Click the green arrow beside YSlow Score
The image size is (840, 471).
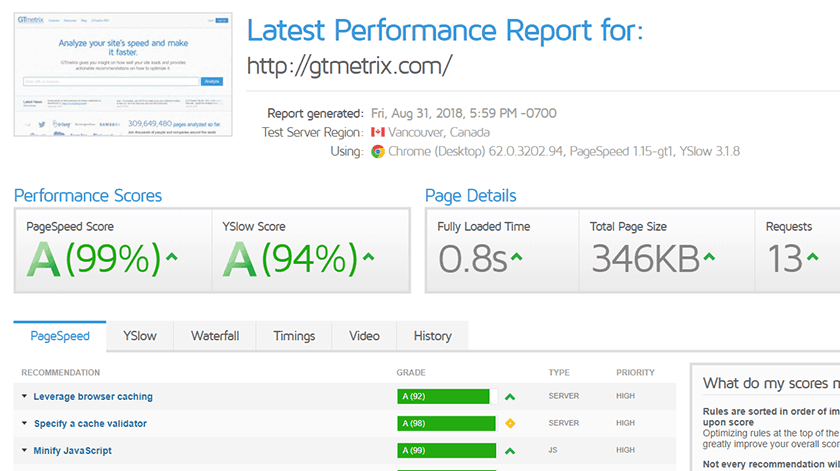(368, 257)
